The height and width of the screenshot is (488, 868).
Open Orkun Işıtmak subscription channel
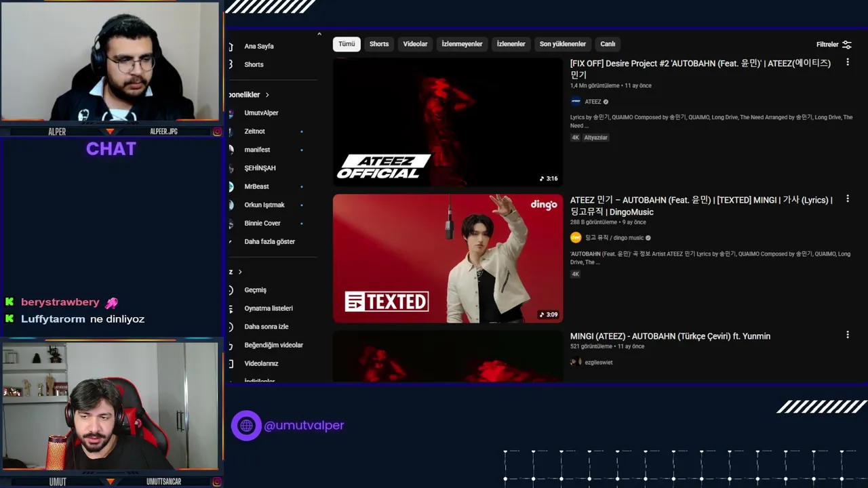[264, 205]
